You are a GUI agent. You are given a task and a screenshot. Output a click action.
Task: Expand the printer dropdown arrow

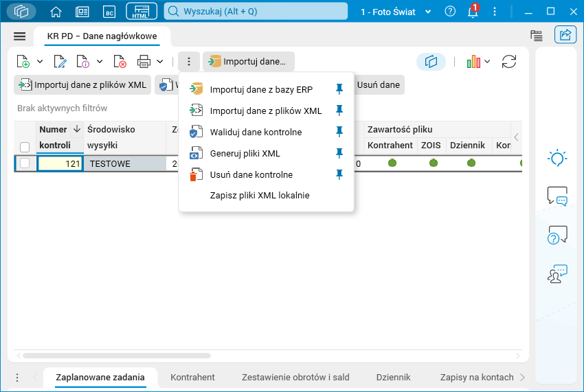pyautogui.click(x=160, y=61)
